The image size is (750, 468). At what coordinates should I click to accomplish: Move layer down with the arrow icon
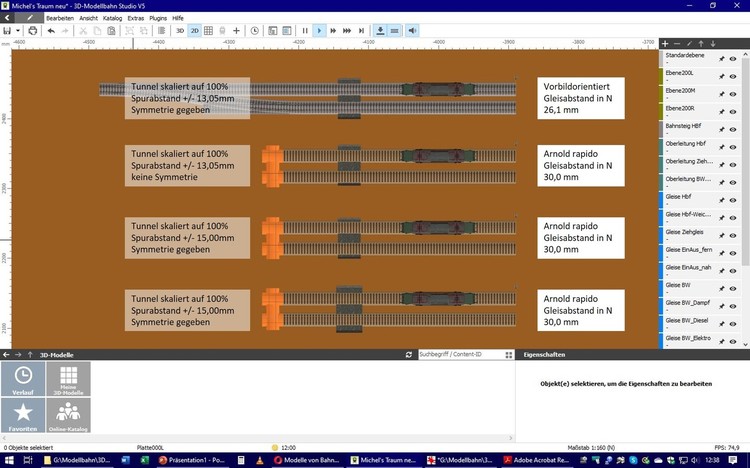click(713, 44)
